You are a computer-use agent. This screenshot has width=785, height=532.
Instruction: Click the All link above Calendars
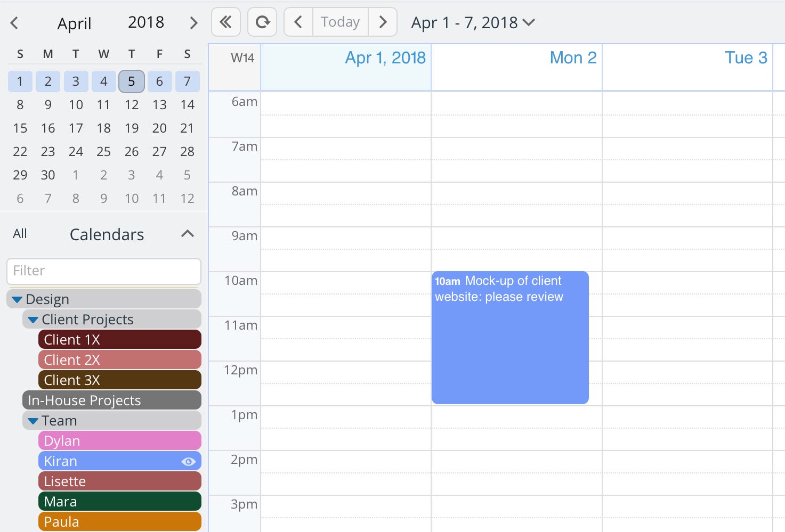pyautogui.click(x=20, y=234)
